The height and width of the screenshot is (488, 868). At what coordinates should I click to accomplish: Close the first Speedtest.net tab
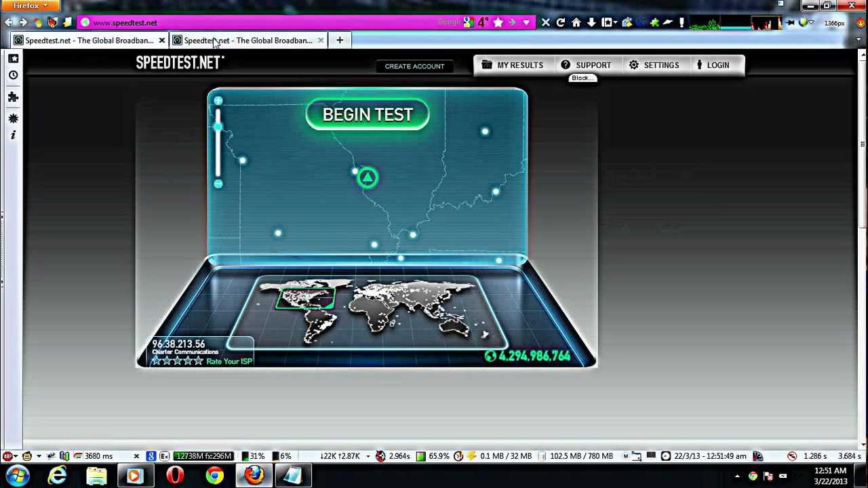[161, 41]
